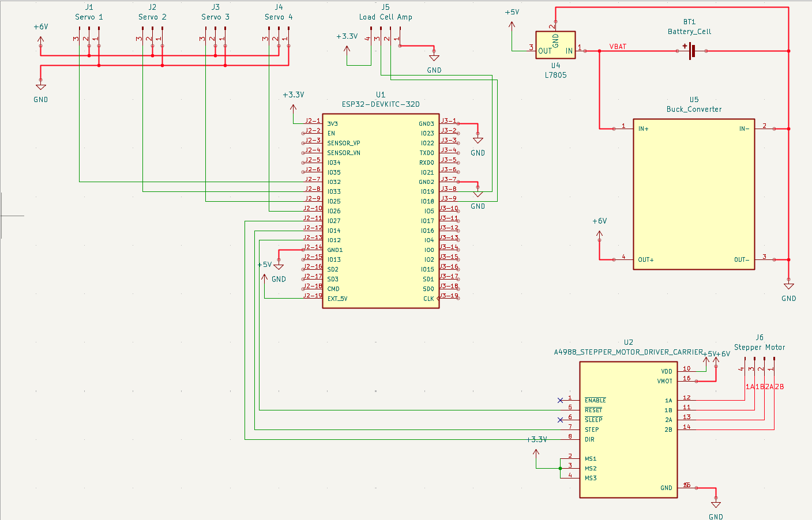Click the no-connect marker on ENABLE pin
The width and height of the screenshot is (812, 520).
[x=560, y=400]
